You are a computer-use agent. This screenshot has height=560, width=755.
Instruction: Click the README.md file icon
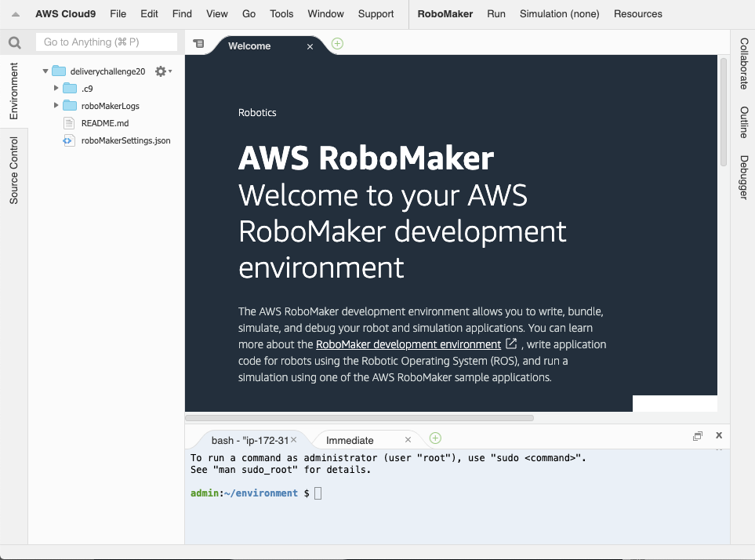point(69,123)
